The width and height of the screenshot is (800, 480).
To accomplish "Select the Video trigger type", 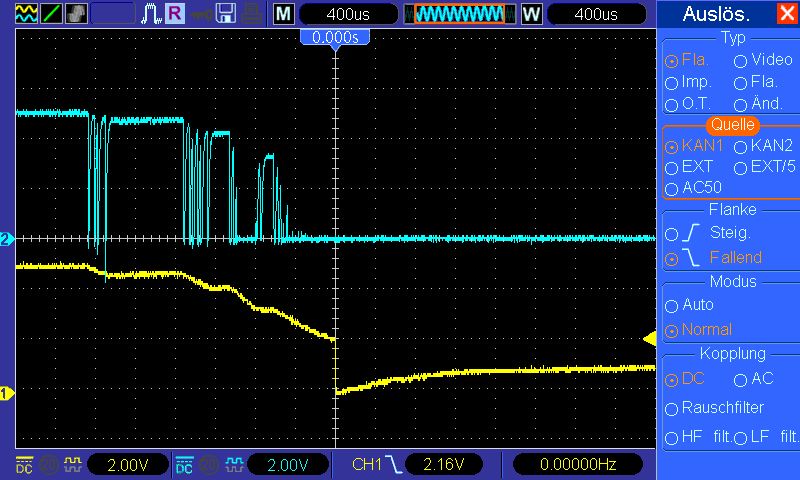I will pos(741,60).
